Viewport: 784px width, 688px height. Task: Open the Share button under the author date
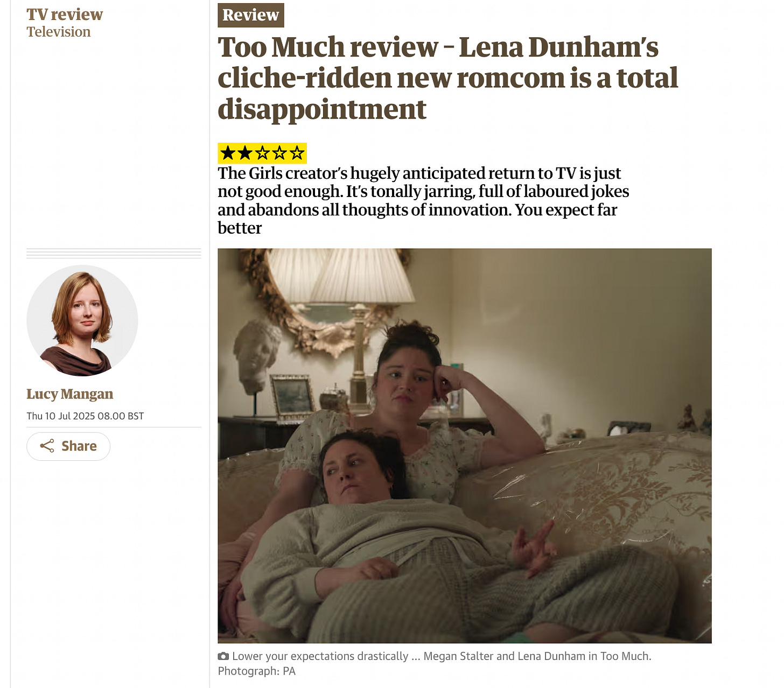(68, 446)
